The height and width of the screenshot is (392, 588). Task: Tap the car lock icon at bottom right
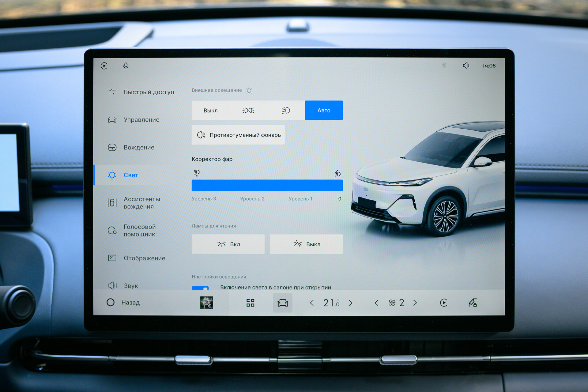click(473, 303)
